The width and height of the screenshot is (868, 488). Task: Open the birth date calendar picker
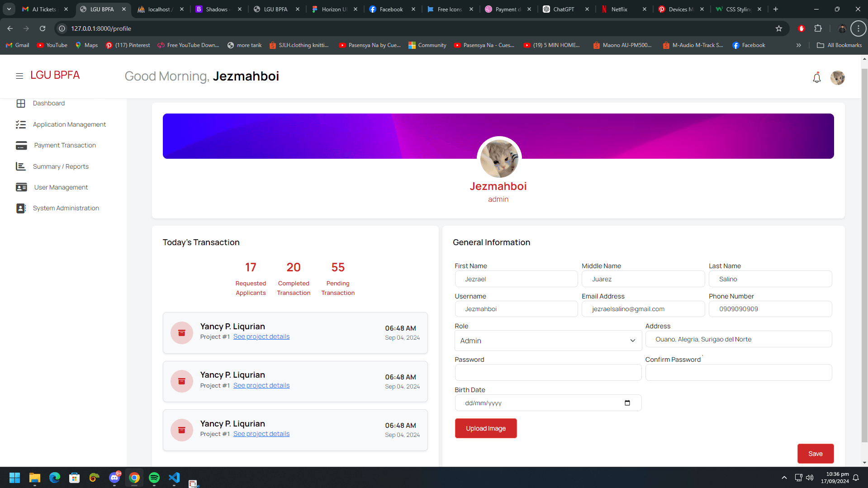point(627,403)
